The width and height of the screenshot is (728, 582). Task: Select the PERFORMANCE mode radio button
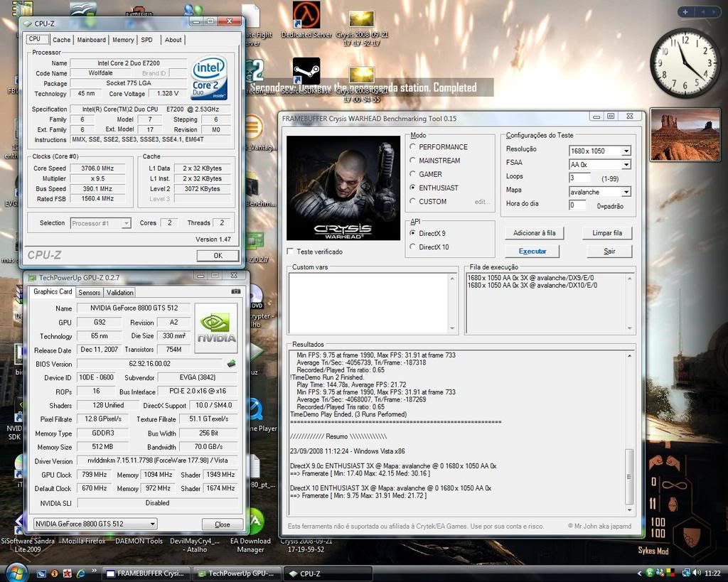414,147
